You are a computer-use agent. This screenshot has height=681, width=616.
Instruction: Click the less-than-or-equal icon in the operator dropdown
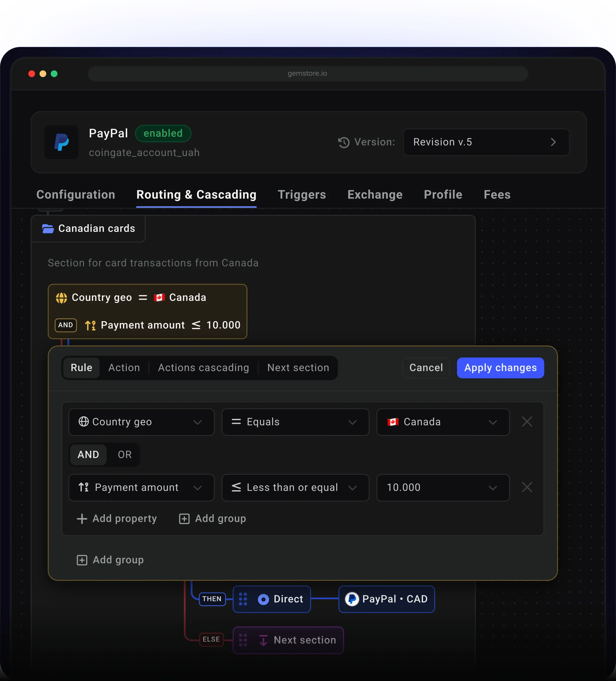[x=236, y=487]
